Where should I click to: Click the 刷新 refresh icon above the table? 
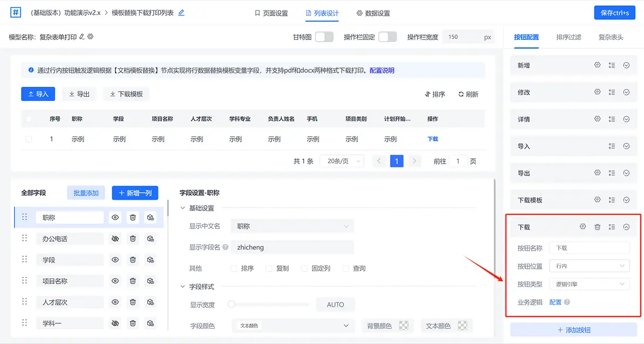point(460,94)
